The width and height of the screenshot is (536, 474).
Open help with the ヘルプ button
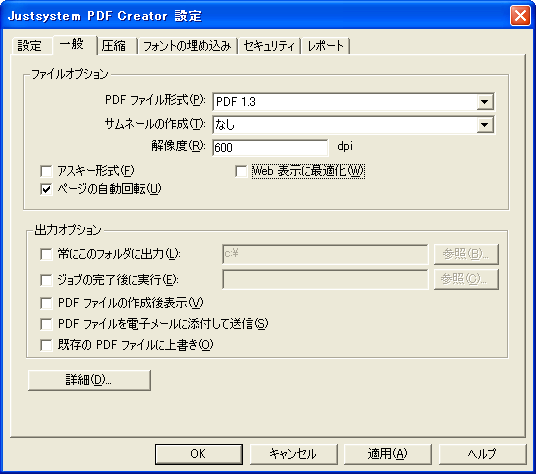click(x=482, y=454)
